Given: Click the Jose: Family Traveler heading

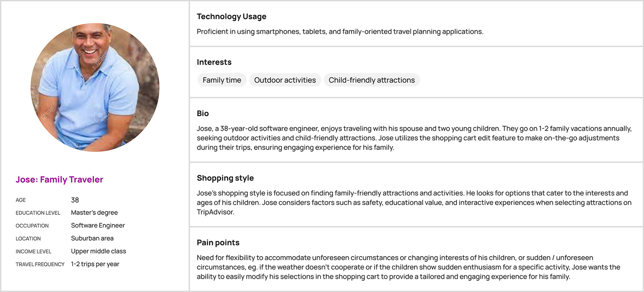Looking at the screenshot, I should pyautogui.click(x=59, y=180).
